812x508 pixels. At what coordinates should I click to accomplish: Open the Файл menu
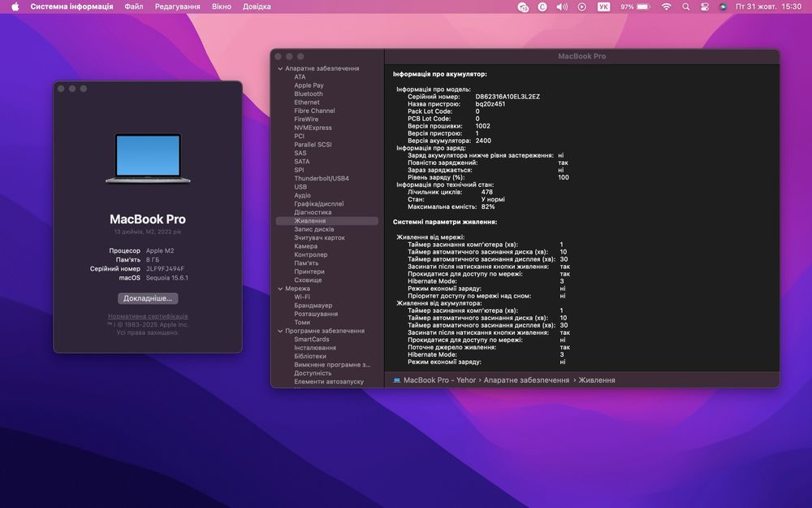click(134, 7)
